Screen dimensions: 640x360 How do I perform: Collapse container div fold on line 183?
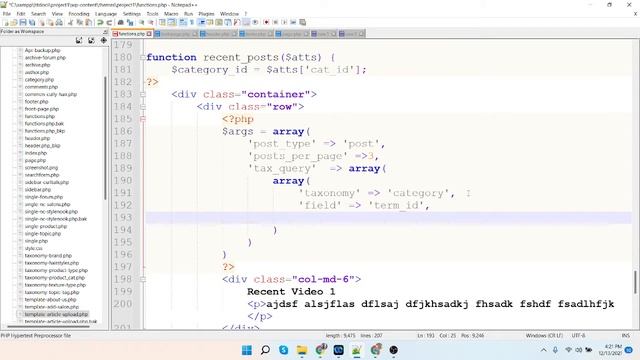[x=143, y=94]
